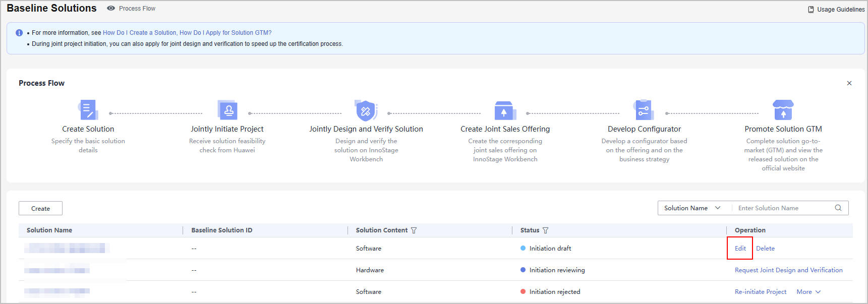Click the blurred solution name in Hardware row
The image size is (868, 304).
(x=57, y=270)
